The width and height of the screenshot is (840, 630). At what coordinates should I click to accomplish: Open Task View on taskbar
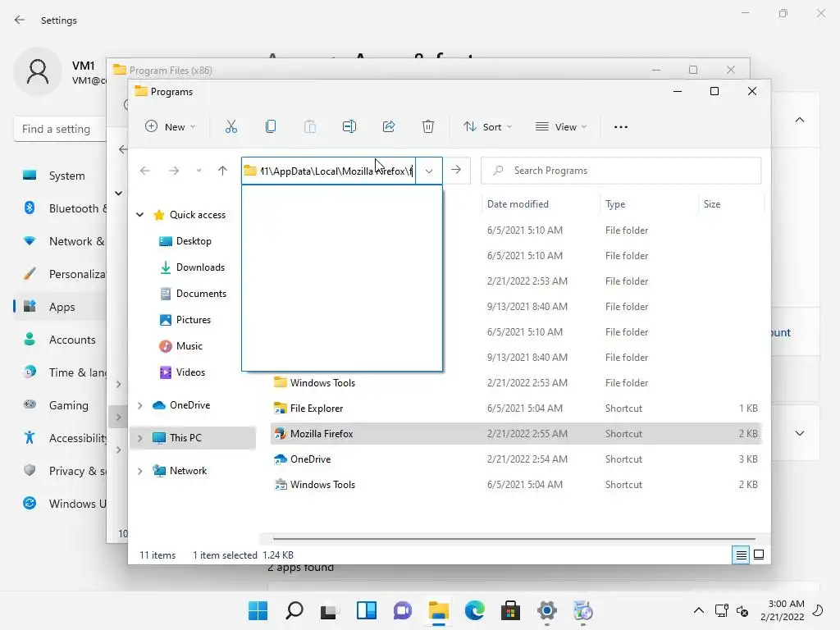click(330, 610)
